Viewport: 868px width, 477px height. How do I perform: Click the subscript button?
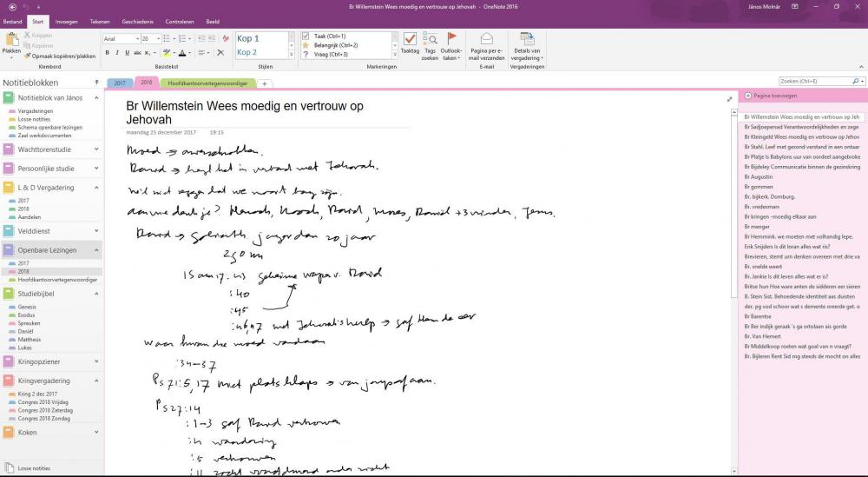(148, 53)
